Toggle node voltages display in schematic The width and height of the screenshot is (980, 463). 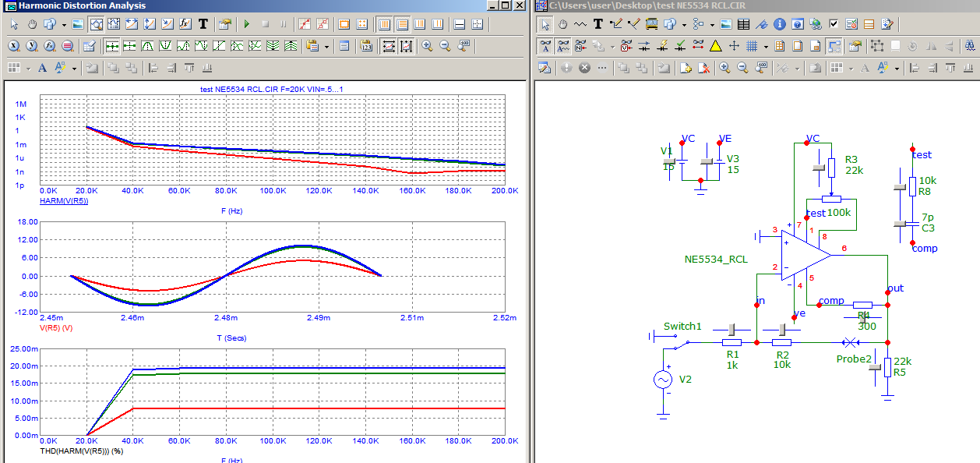click(626, 46)
